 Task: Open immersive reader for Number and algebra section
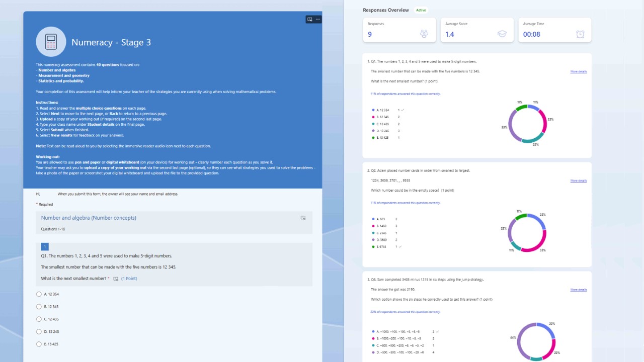coord(303,218)
